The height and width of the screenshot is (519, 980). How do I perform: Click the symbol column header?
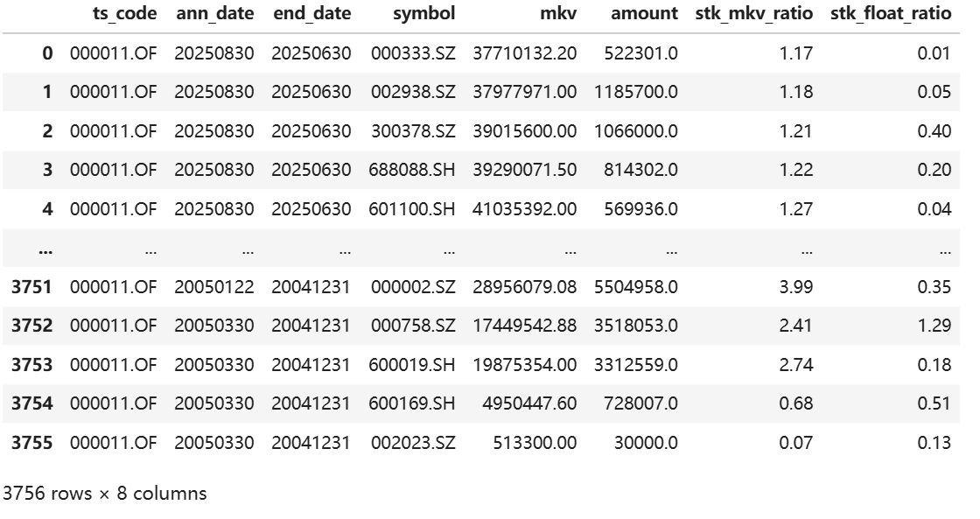[x=424, y=14]
